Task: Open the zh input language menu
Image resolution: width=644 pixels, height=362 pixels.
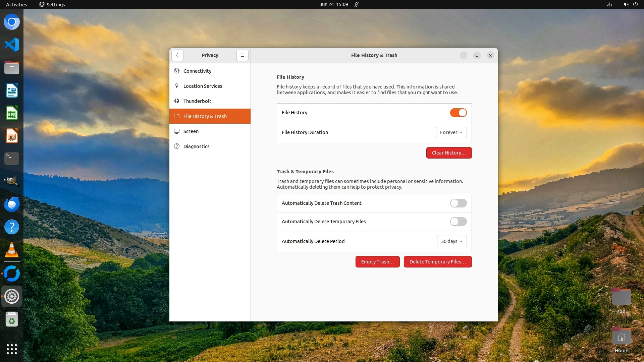Action: pyautogui.click(x=609, y=5)
